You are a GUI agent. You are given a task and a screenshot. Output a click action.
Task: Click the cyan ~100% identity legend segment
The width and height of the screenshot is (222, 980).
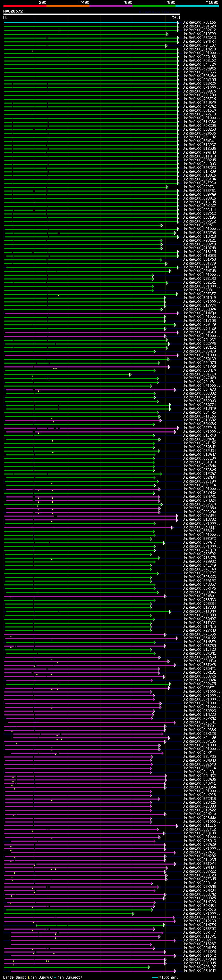click(x=197, y=6)
